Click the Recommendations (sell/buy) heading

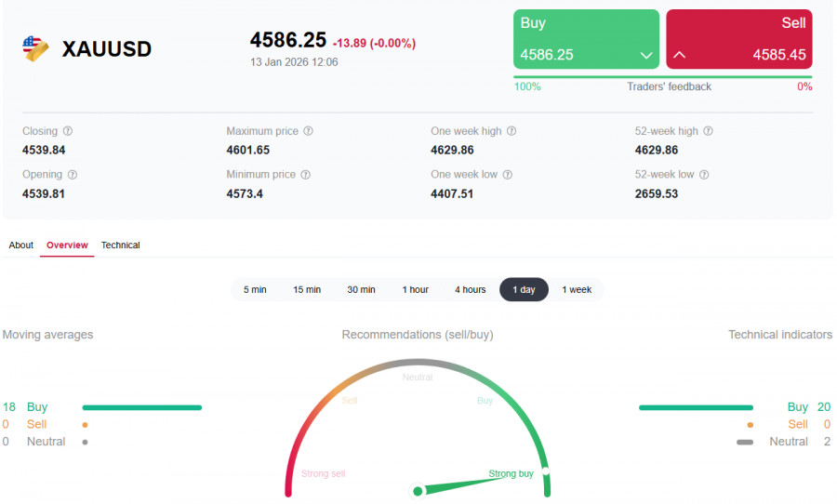click(418, 335)
